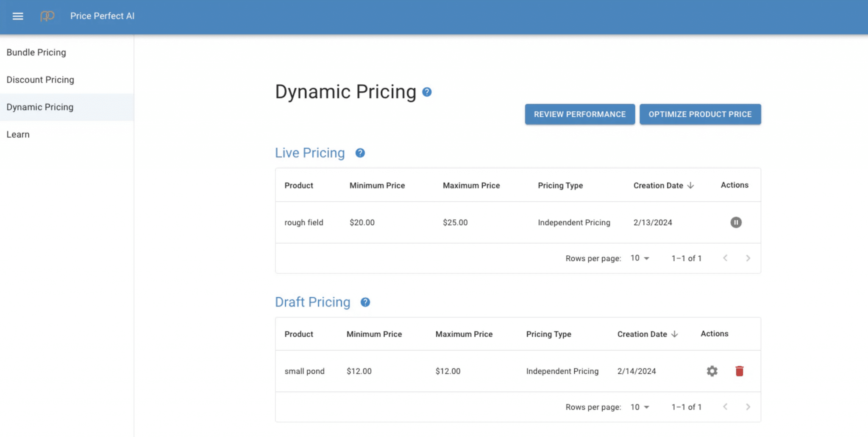Click the small pond product cell
The image size is (868, 437).
[304, 371]
